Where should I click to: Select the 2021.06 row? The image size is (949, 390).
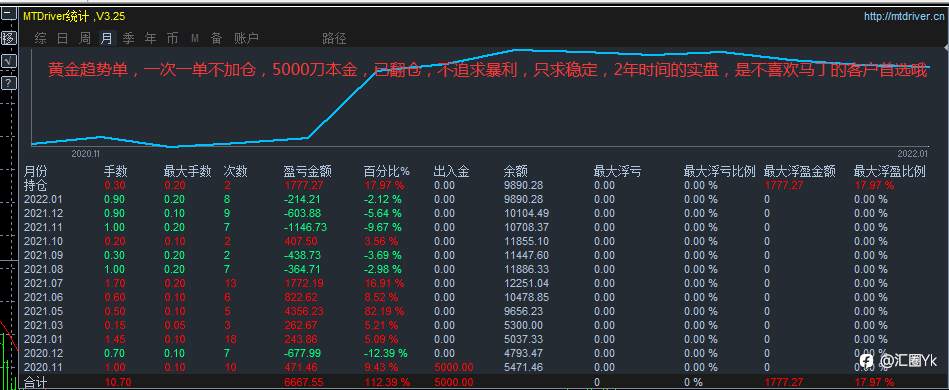pyautogui.click(x=474, y=297)
